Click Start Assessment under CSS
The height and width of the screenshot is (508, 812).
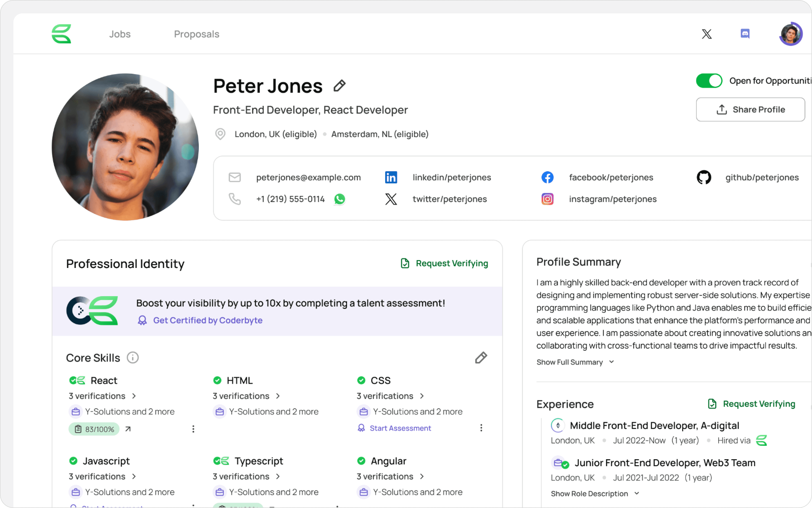[x=394, y=428]
